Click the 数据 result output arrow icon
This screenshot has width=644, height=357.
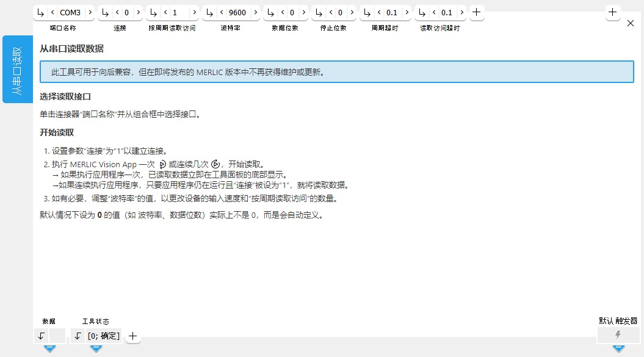coord(41,336)
